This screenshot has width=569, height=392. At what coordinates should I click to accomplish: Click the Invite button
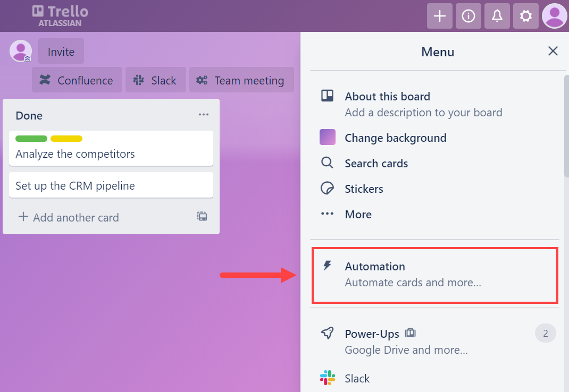[61, 52]
